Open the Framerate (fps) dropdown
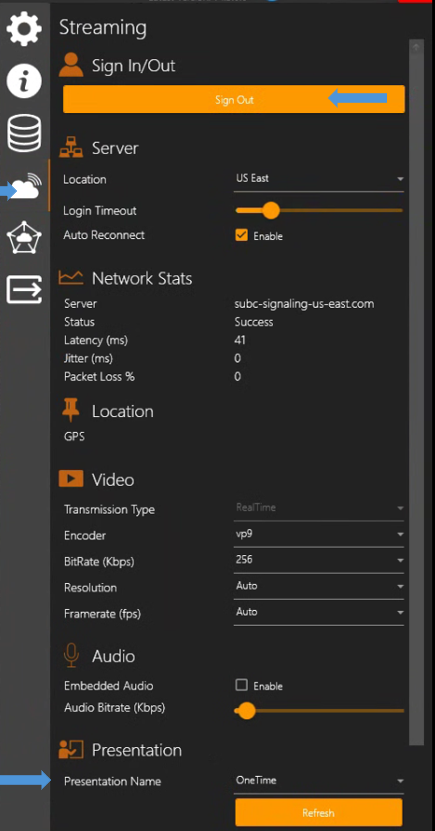435x831 pixels. 318,612
